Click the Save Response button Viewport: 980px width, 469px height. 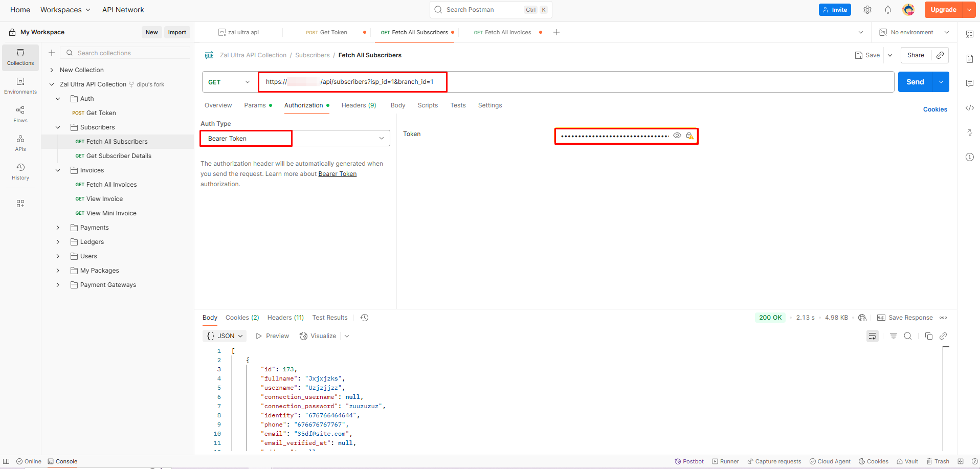point(905,318)
